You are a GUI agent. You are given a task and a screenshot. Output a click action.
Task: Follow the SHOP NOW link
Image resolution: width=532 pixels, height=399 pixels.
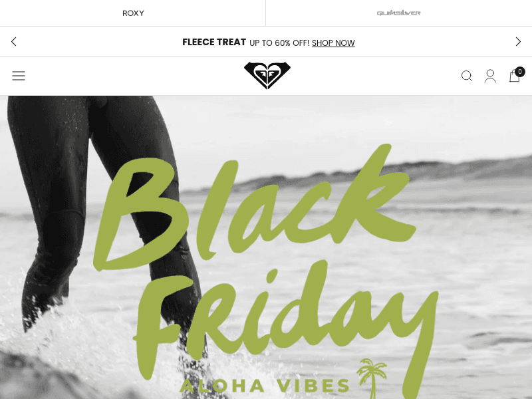(x=333, y=43)
